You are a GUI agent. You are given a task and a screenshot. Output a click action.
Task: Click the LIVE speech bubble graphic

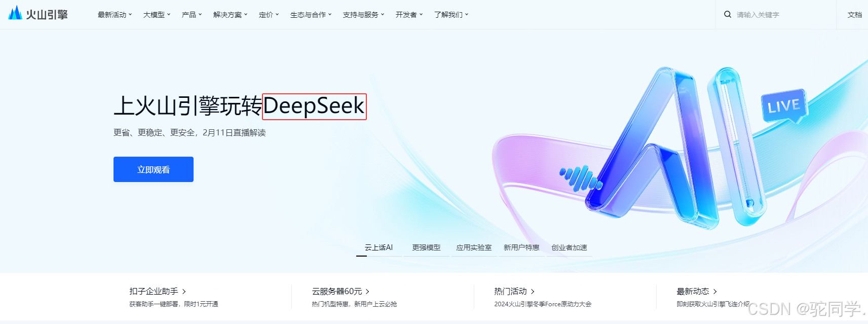[x=784, y=106]
